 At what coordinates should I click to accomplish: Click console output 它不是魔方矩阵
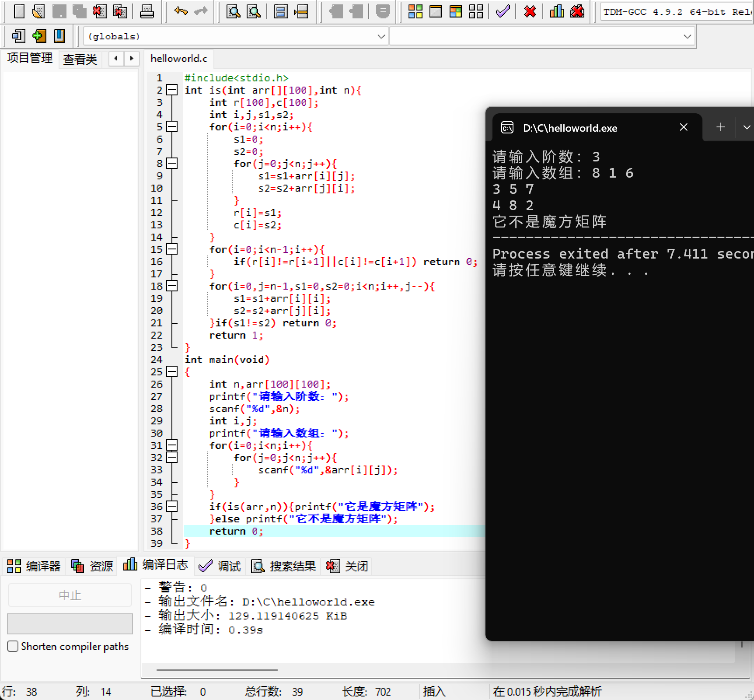click(550, 222)
